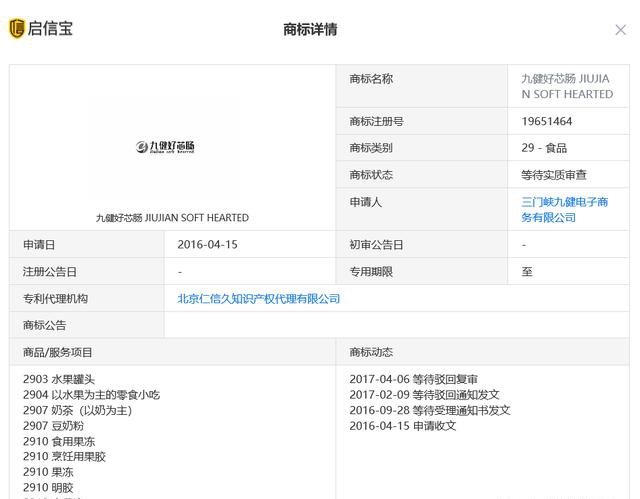Click the 2017-02-09 等待驳回通知发文 entry

click(424, 395)
